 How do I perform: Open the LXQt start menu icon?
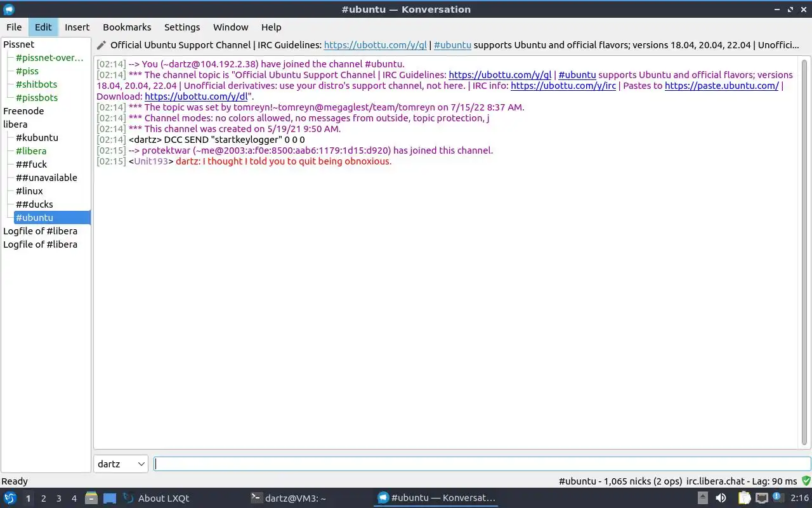pos(10,498)
